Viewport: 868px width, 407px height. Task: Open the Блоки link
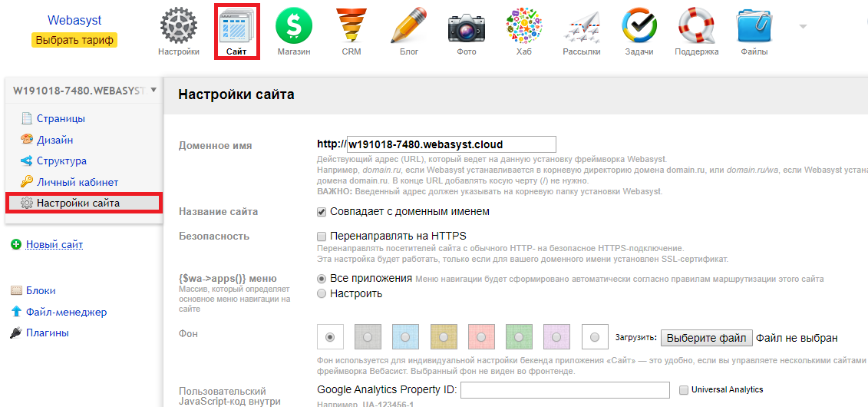coord(41,291)
